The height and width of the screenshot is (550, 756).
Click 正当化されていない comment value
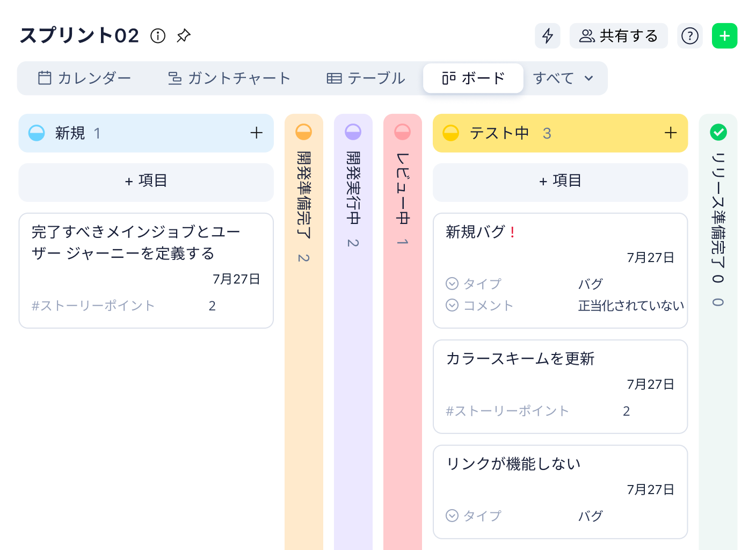coord(631,306)
